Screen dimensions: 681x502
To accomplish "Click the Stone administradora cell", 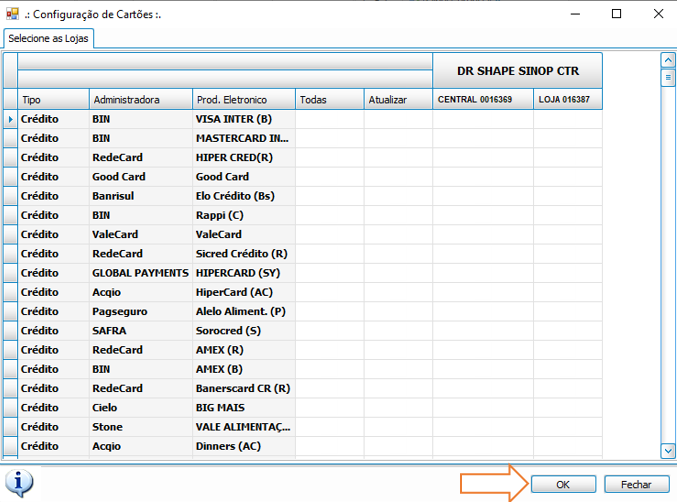I will coord(141,427).
